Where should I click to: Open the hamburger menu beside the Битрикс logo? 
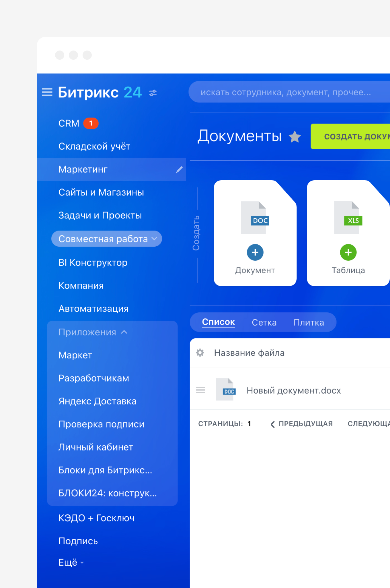(47, 92)
